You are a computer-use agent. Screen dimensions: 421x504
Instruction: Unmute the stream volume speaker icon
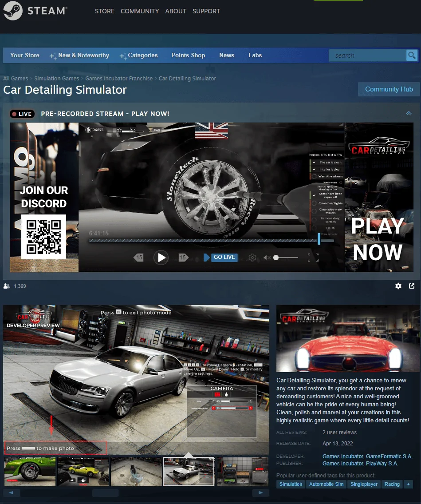[267, 258]
